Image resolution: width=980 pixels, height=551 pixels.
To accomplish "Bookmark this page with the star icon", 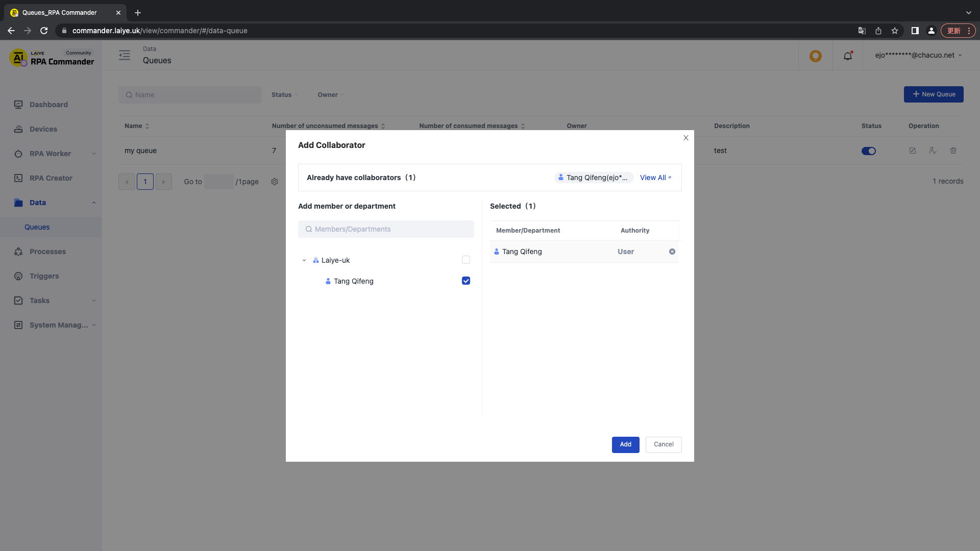I will (x=895, y=31).
